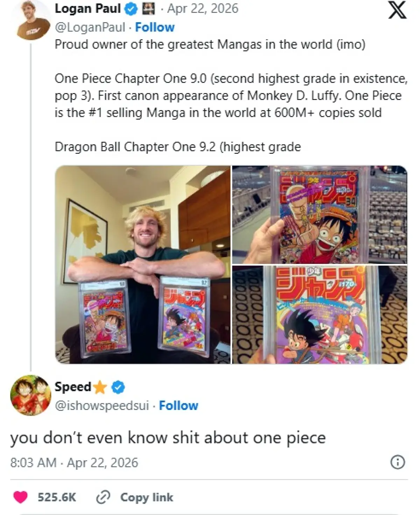Open the @LoganPaul handle link
The height and width of the screenshot is (515, 420).
pos(90,27)
